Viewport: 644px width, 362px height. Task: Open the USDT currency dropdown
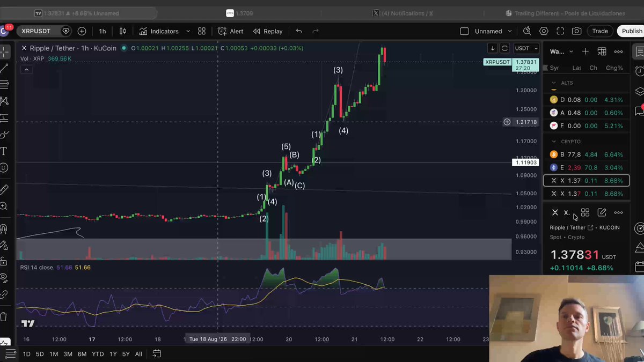tap(526, 48)
